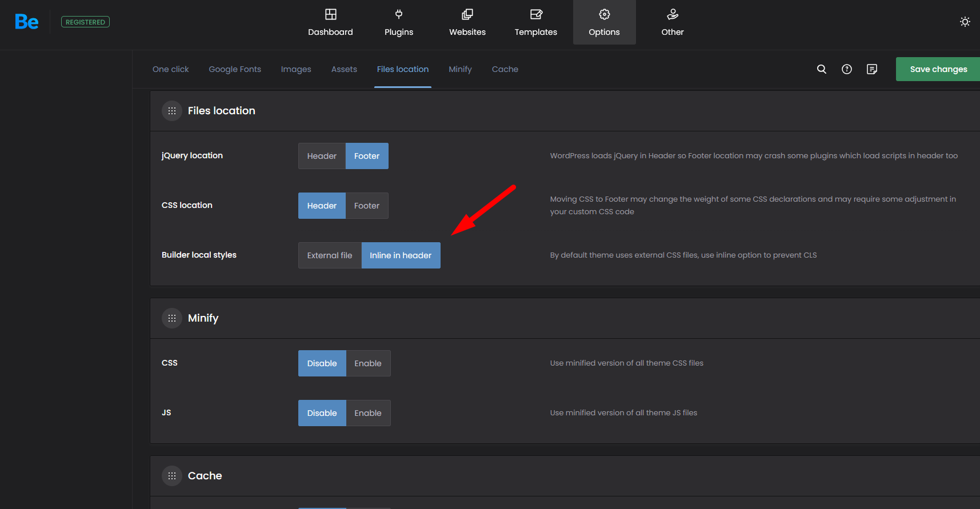Switch to Cache tab
The width and height of the screenshot is (980, 509).
[505, 69]
